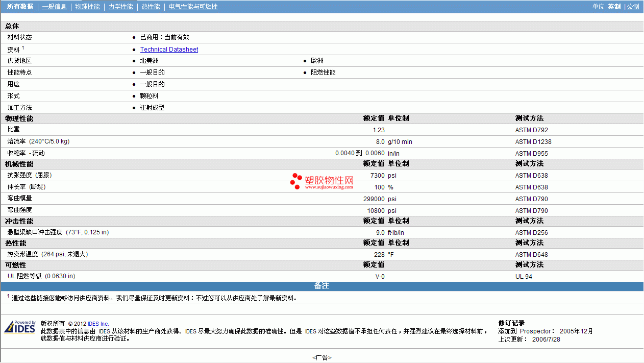The image size is (644, 363).
Task: Switch to 电气性能与可燃性 tab
Action: point(193,7)
